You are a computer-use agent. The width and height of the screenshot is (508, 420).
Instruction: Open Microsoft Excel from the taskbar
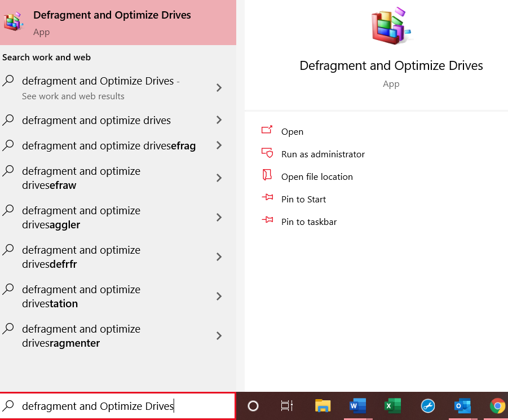tap(392, 406)
